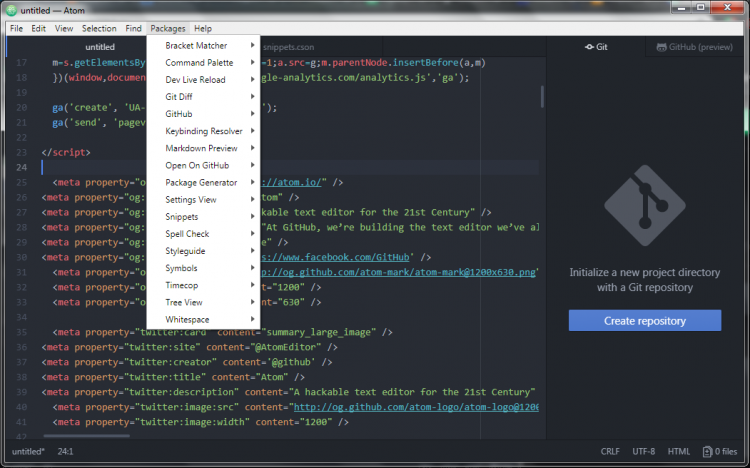This screenshot has height=468, width=750.
Task: Click line number 24 in gutter
Action: pos(22,167)
